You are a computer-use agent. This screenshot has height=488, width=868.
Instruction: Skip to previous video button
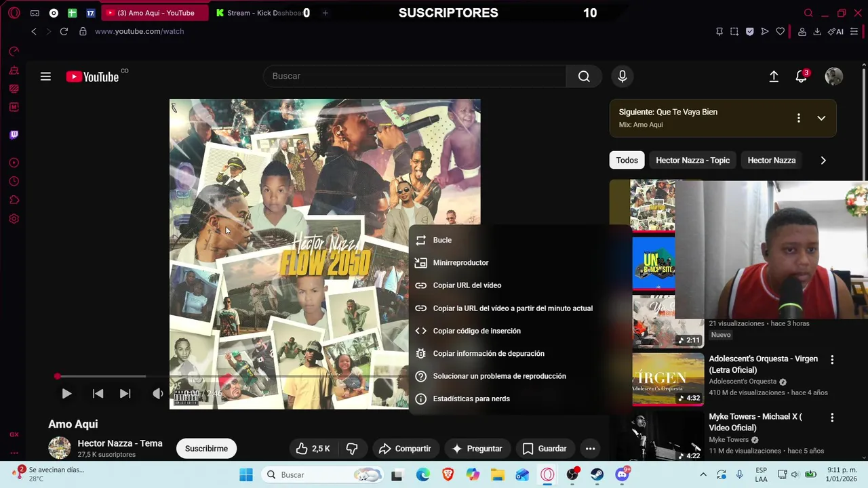pos(98,393)
